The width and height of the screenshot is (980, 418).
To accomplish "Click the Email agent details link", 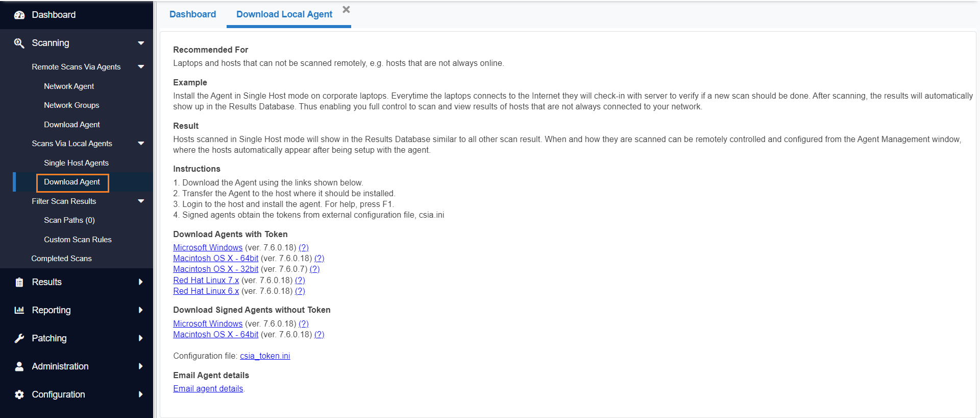I will (208, 388).
